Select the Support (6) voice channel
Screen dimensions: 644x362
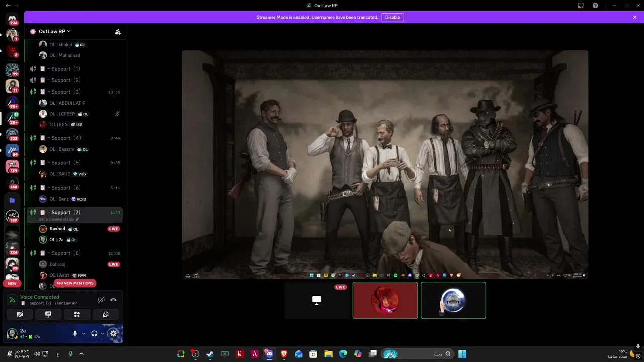[75, 188]
